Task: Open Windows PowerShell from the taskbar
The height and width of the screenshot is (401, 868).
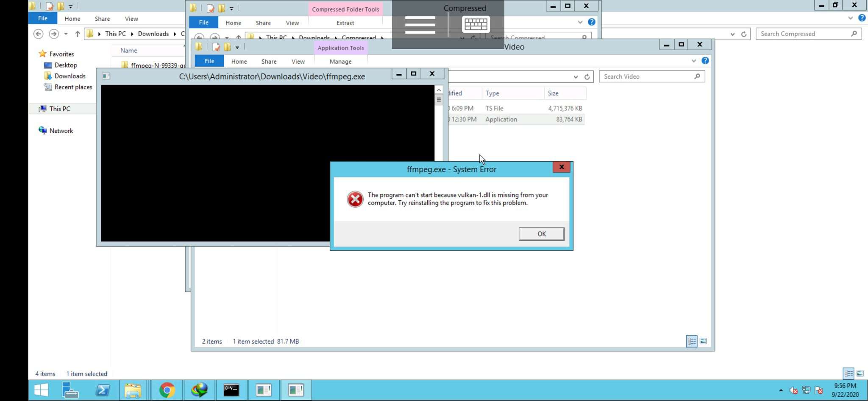Action: (x=103, y=390)
